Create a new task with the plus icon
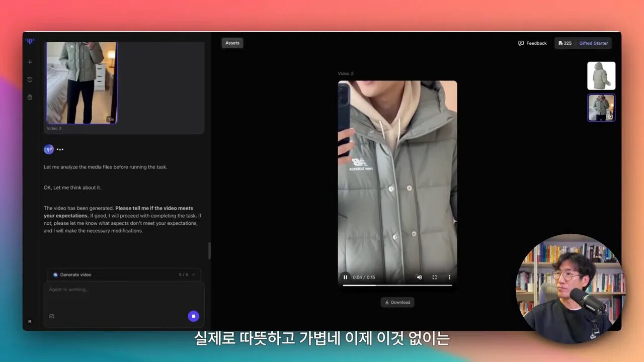This screenshot has height=362, width=644. click(30, 62)
